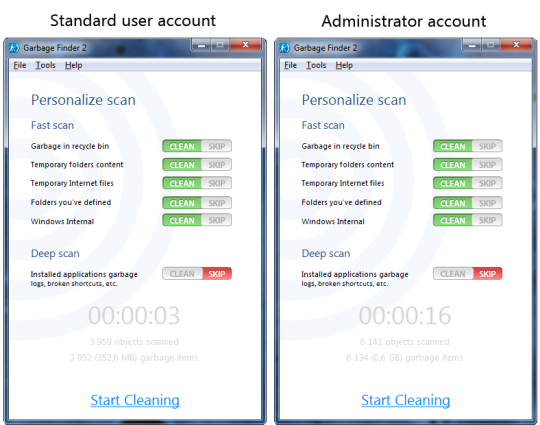540x425 pixels.
Task: Click 'Windows Internal' label in Administrator window
Action: [x=333, y=221]
